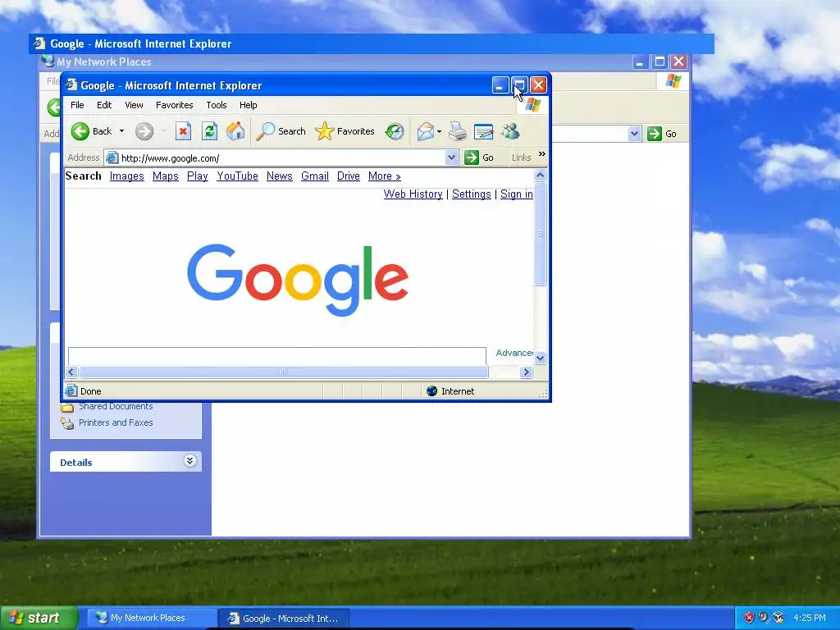The width and height of the screenshot is (840, 630).
Task: Click Internet zone globe in status bar
Action: pyautogui.click(x=431, y=391)
